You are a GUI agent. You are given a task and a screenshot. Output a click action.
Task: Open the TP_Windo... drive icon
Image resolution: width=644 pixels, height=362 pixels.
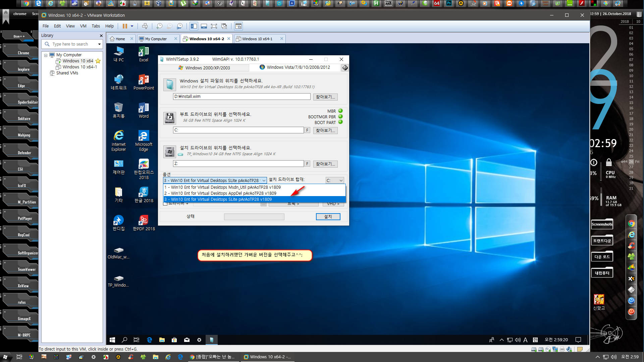pyautogui.click(x=118, y=281)
